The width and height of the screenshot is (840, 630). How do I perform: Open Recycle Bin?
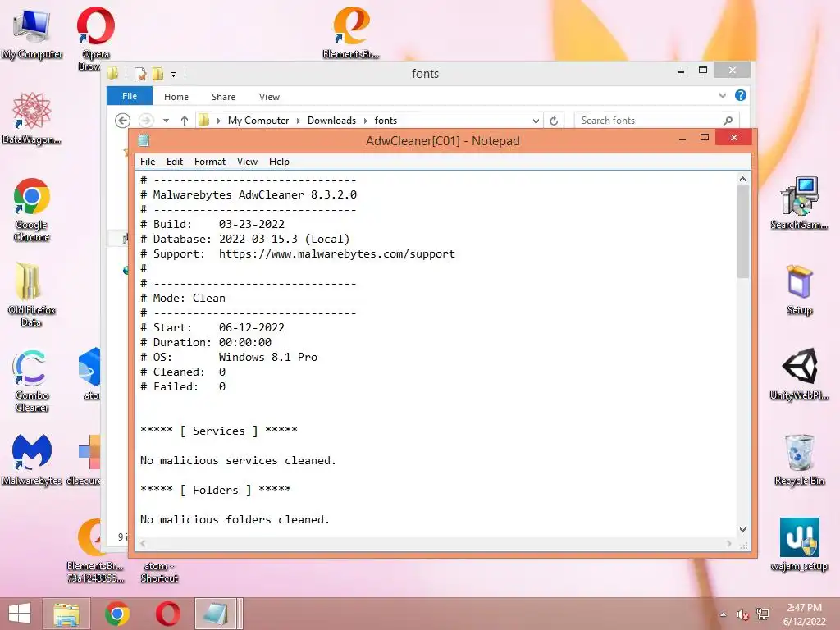pos(799,459)
